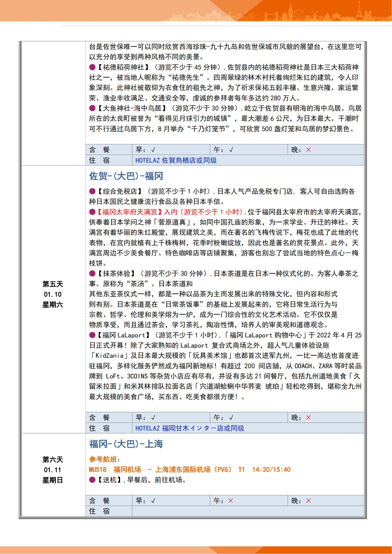The width and height of the screenshot is (392, 554).
Task: Click the bullet next to 福冈太宰府天满宫
Action: pyautogui.click(x=92, y=212)
